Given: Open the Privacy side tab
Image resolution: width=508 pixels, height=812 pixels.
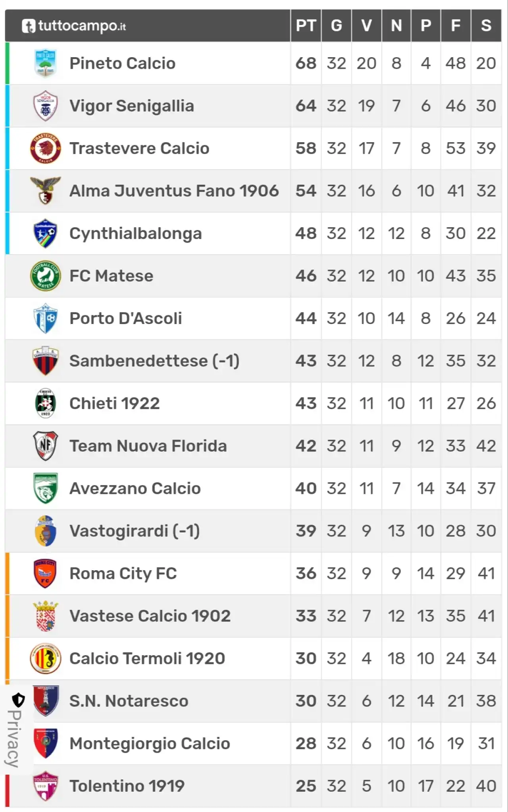Looking at the screenshot, I should point(15,730).
